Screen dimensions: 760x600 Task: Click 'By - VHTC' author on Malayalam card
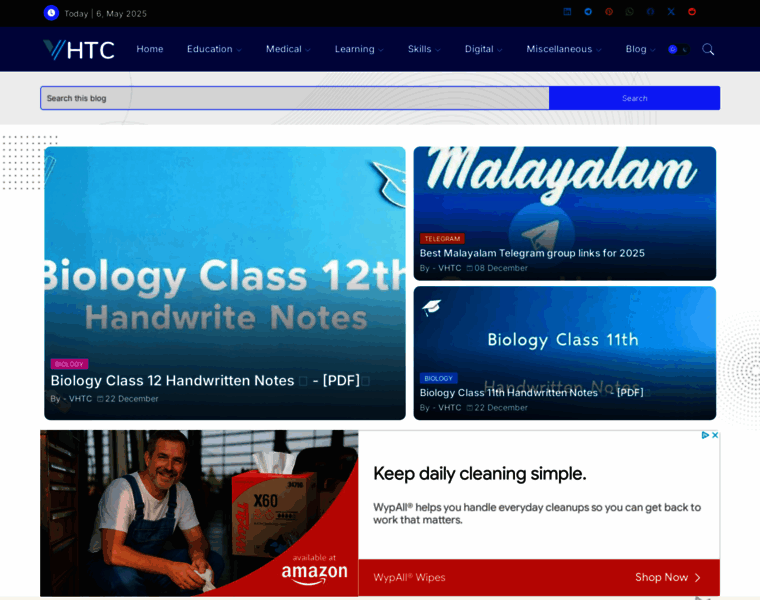click(441, 268)
